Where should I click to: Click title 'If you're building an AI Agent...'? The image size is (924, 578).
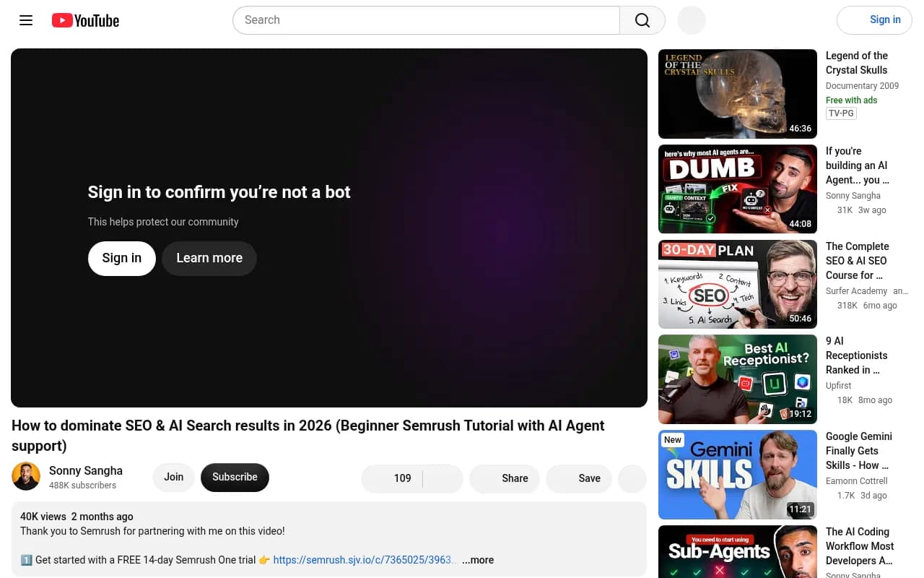tap(858, 165)
